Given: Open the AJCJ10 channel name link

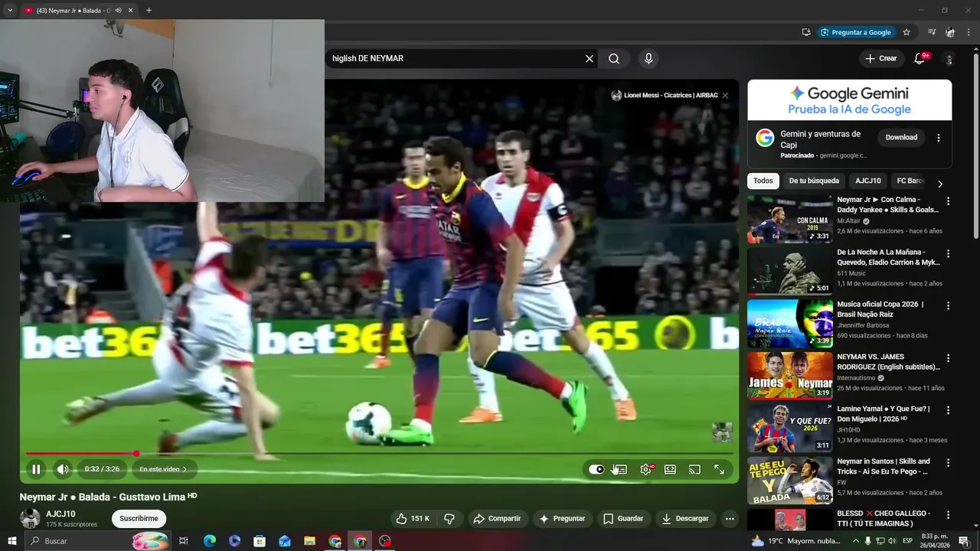Looking at the screenshot, I should point(60,514).
